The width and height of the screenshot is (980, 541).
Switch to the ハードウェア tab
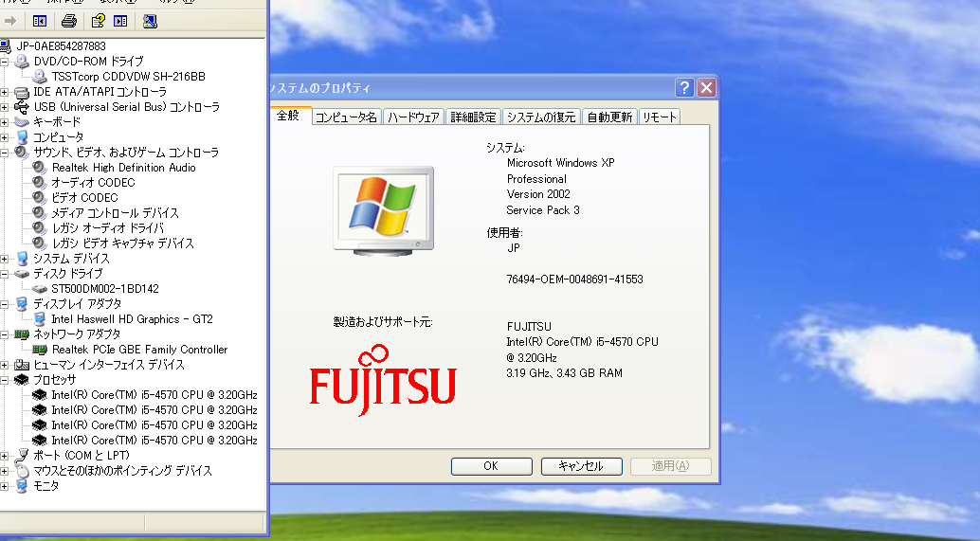pos(413,117)
